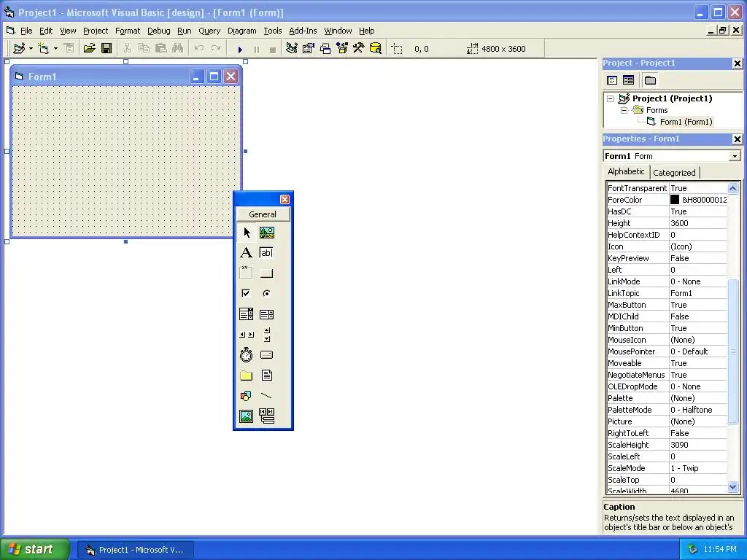Open the Form1 object dropdown in Properties

[735, 156]
